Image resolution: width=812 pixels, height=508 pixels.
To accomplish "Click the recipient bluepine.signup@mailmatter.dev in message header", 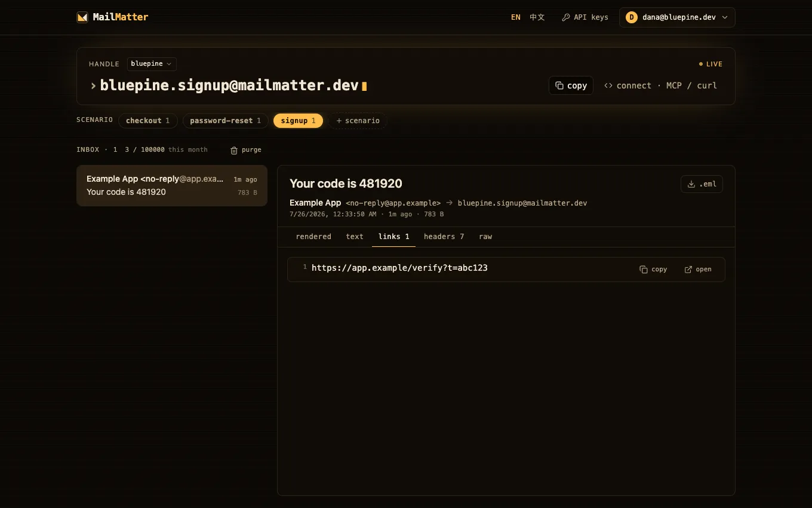I will (x=522, y=203).
